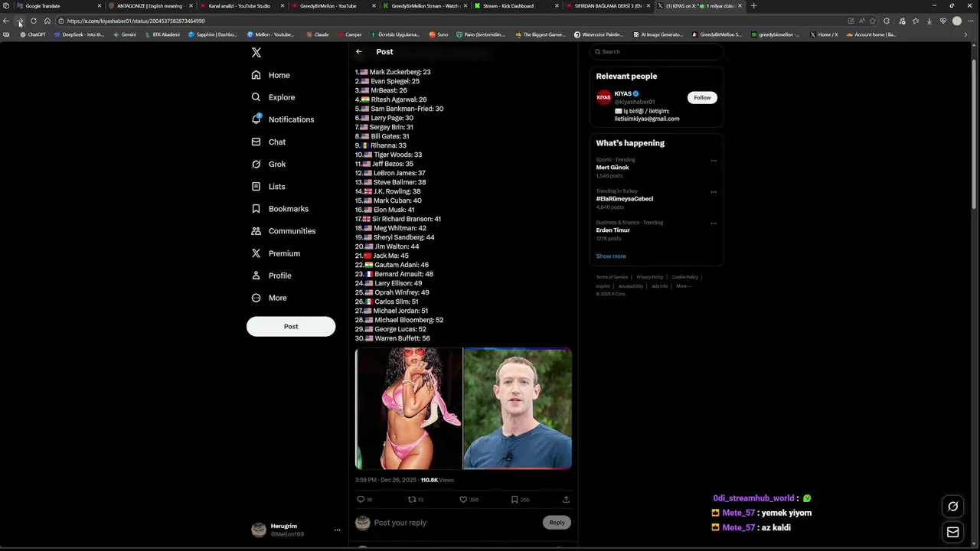Image resolution: width=980 pixels, height=551 pixels.
Task: Switch to the Stream - Kick Dashboard tab
Action: coord(514,5)
